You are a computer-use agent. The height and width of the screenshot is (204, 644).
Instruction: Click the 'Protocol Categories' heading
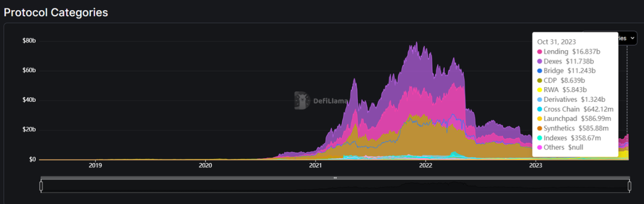click(56, 13)
